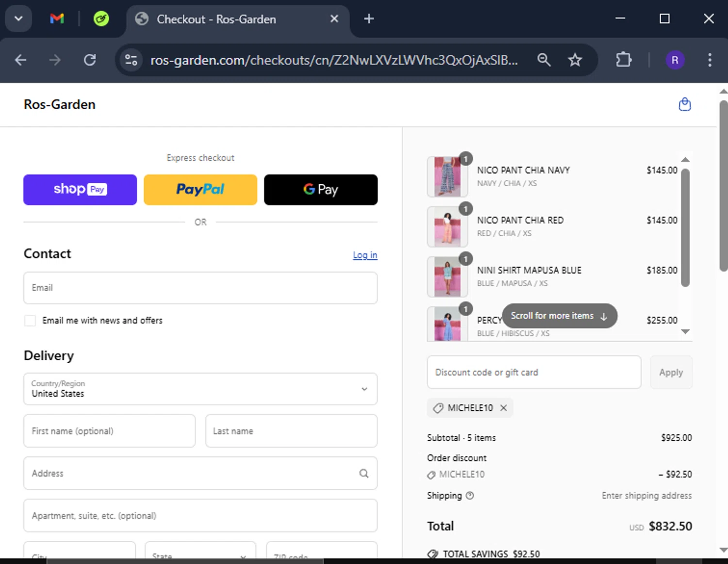Pay with Google Pay

click(321, 190)
